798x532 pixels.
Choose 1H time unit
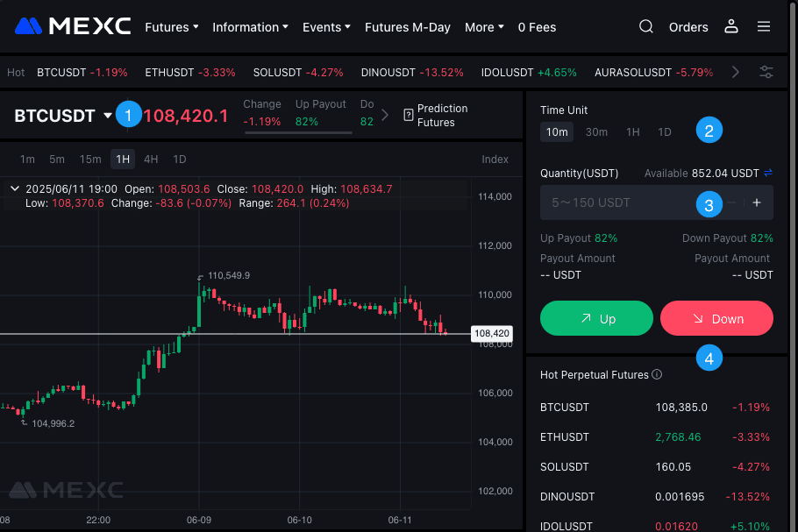(632, 131)
